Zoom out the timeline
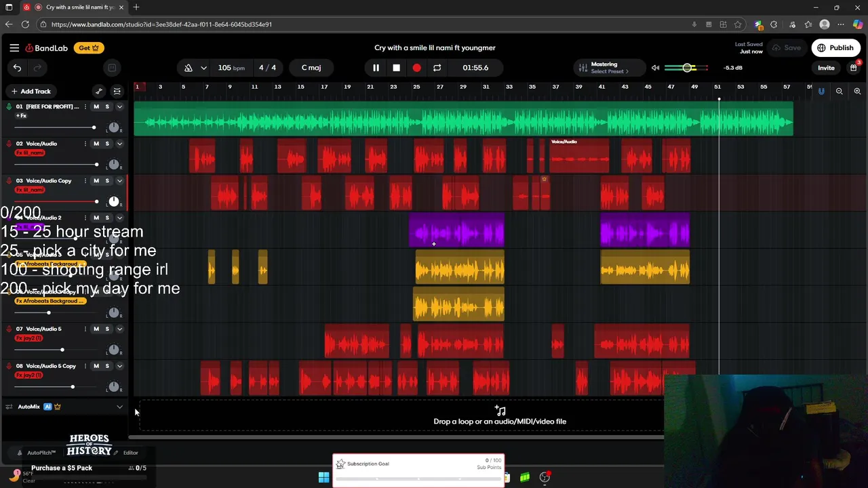The image size is (868, 488). [x=840, y=91]
